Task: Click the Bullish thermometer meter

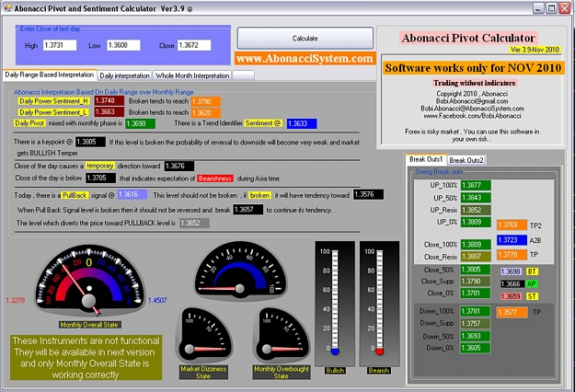Action: 335,304
